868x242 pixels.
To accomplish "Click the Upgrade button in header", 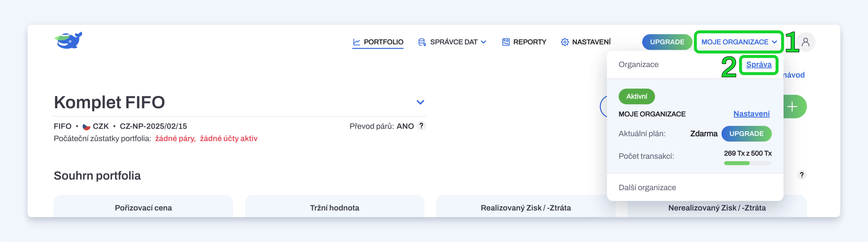I will [667, 42].
